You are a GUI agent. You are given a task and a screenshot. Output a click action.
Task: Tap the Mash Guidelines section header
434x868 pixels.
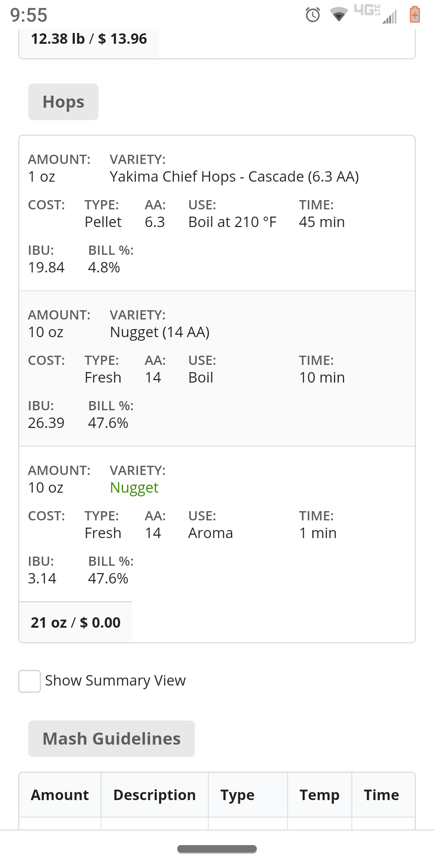point(111,739)
